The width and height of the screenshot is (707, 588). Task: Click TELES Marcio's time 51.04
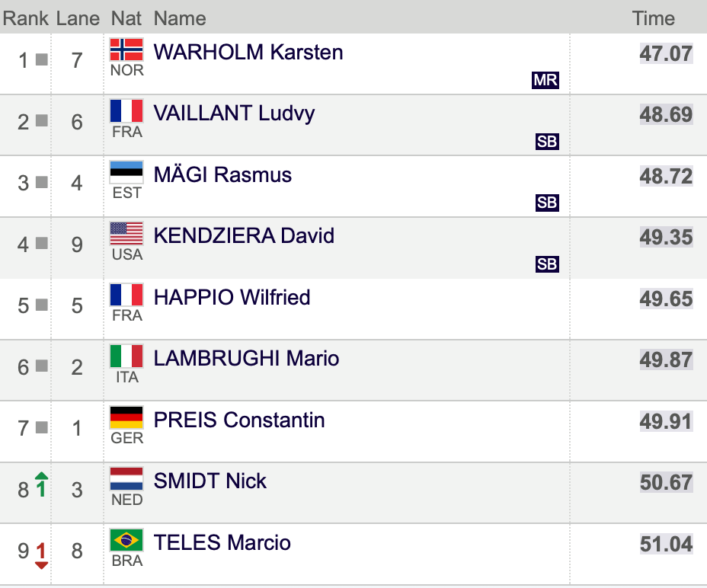pos(666,544)
